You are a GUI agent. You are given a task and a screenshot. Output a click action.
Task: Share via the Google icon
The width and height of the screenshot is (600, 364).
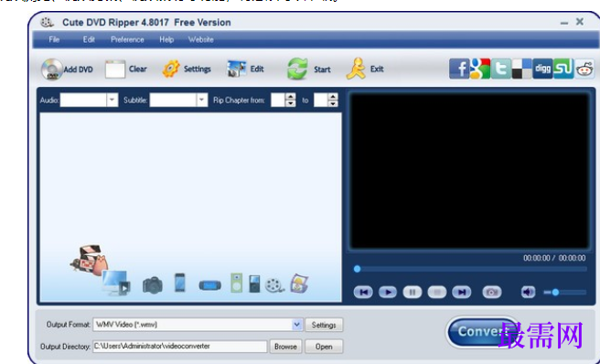[x=480, y=69]
